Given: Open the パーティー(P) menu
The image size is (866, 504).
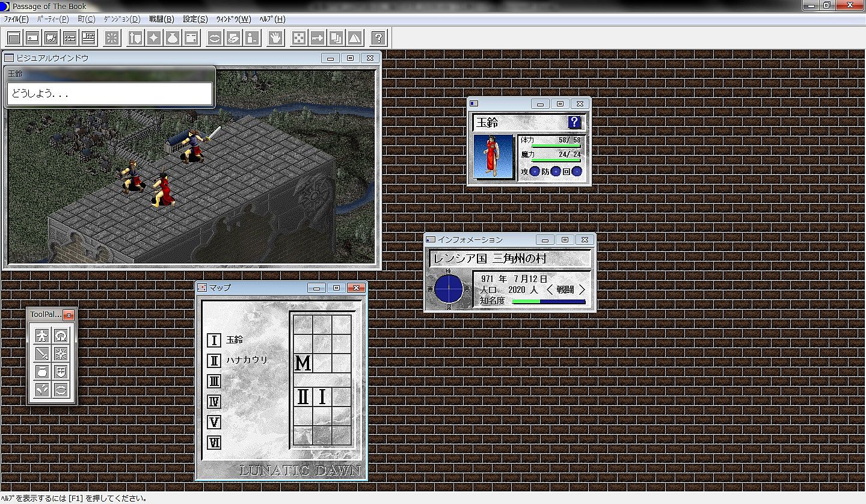Looking at the screenshot, I should point(53,19).
